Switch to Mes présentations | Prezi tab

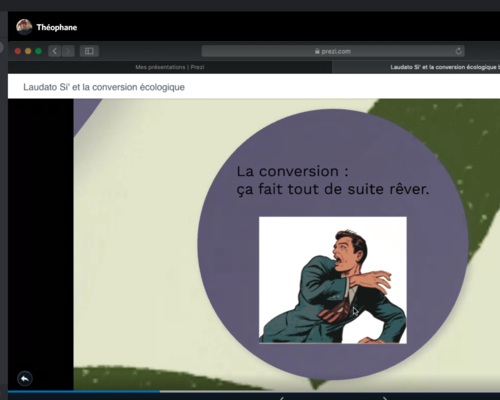point(170,67)
